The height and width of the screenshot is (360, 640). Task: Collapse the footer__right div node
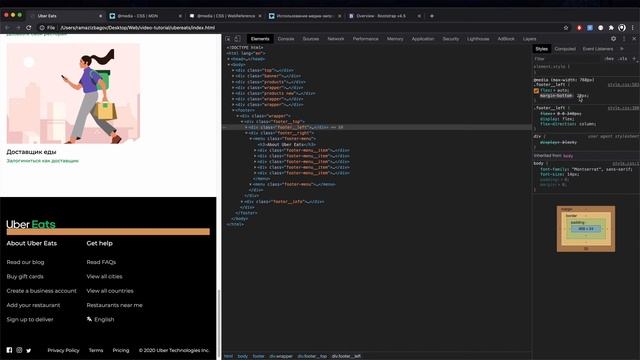(x=246, y=133)
